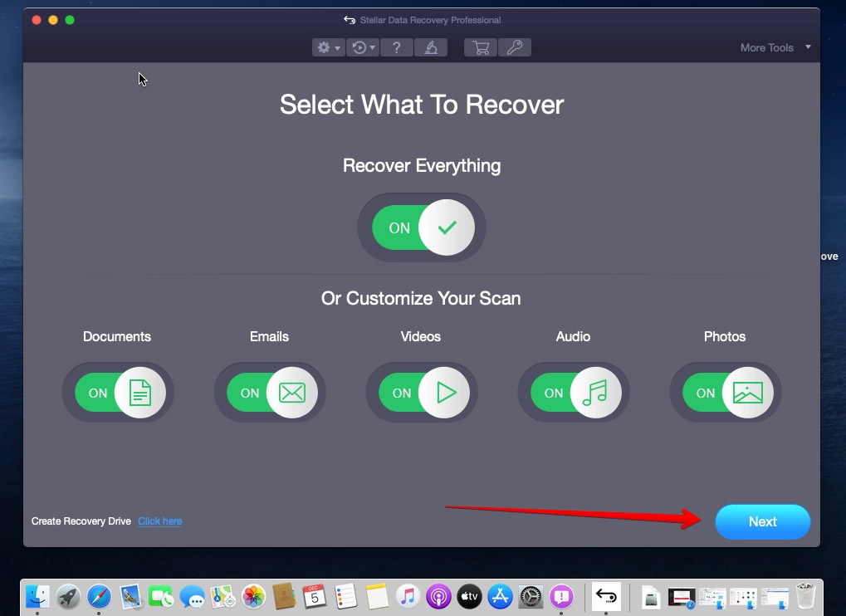Toggle the Audio switch
Viewport: 846px width, 616px height.
pyautogui.click(x=575, y=393)
